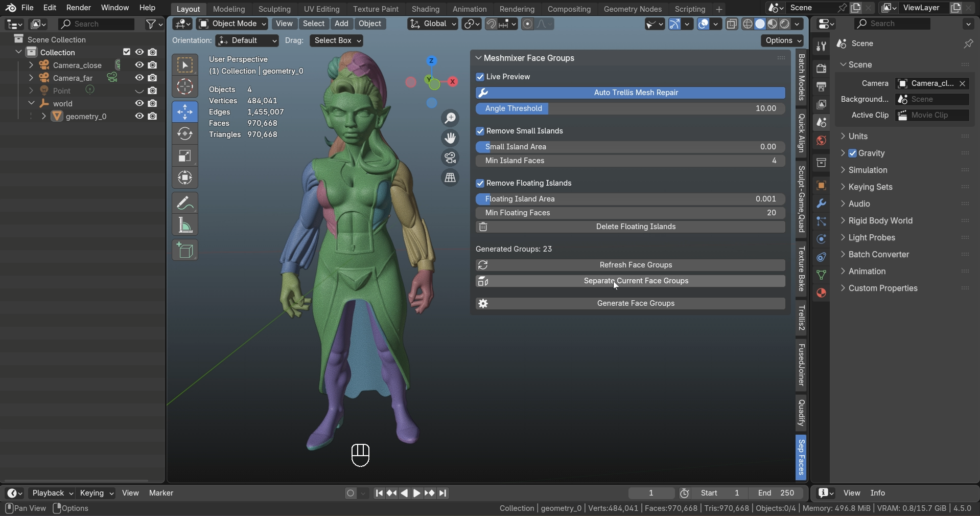Hide geometry_0 with eye icon
Viewport: 980px width, 516px height.
(x=139, y=116)
